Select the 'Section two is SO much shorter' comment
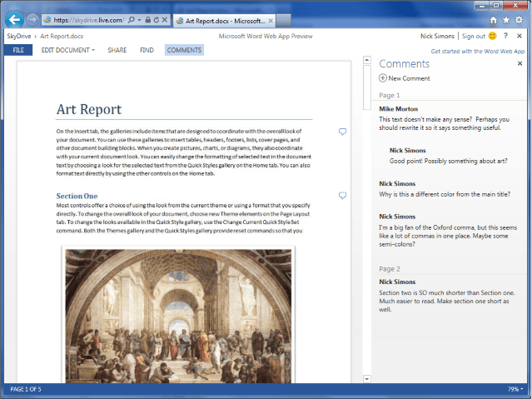The image size is (532, 399). (447, 296)
